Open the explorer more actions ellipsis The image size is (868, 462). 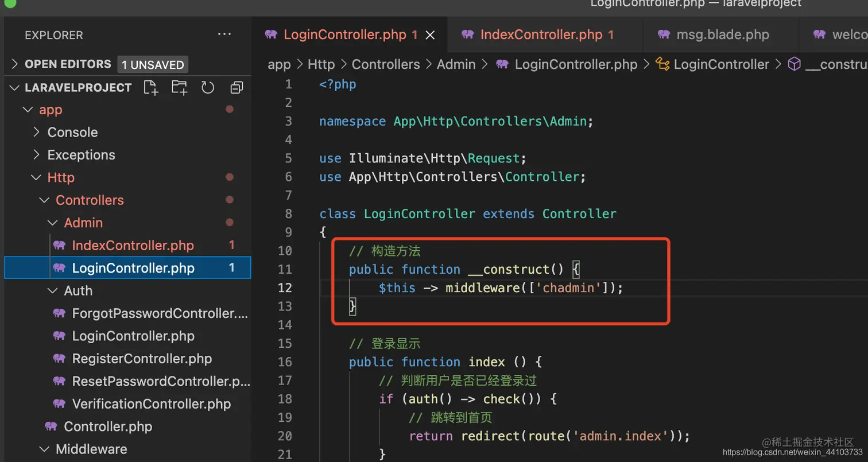[x=224, y=35]
